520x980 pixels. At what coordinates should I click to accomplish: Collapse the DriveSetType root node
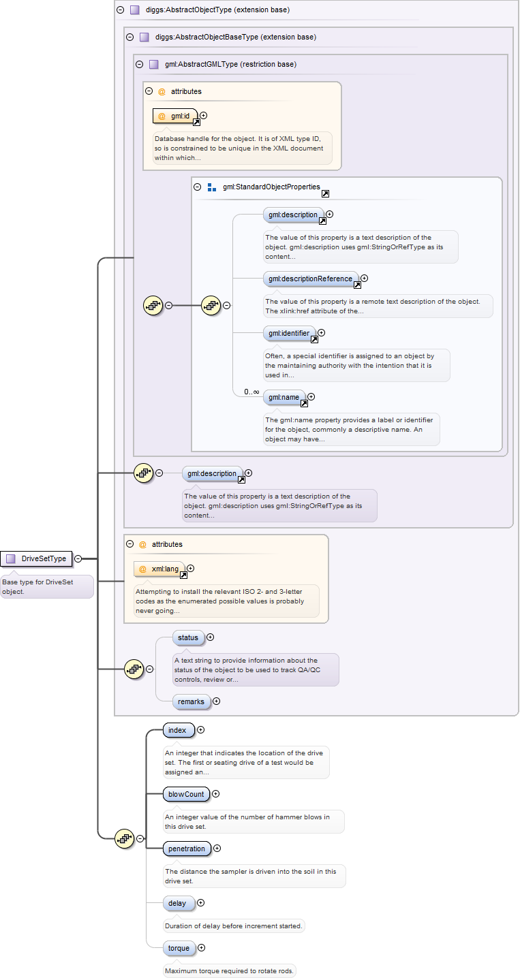click(78, 558)
